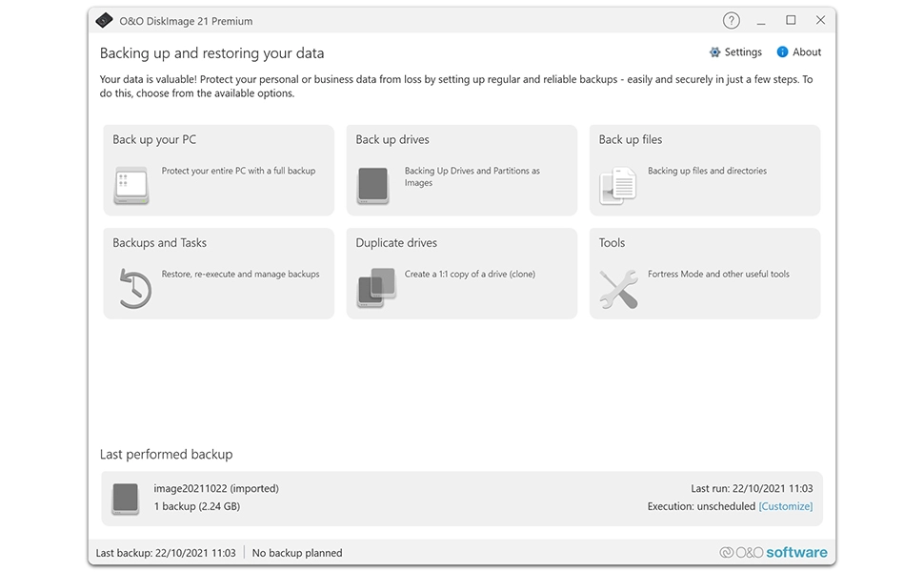The width and height of the screenshot is (924, 572).
Task: Click the O&O DiskImage logo in the titlebar
Action: (x=104, y=19)
